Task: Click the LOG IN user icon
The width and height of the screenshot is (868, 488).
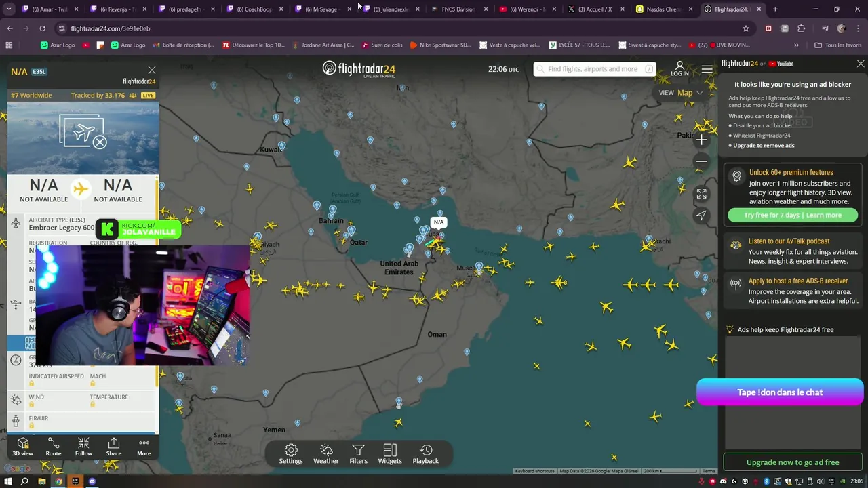Action: [x=679, y=69]
